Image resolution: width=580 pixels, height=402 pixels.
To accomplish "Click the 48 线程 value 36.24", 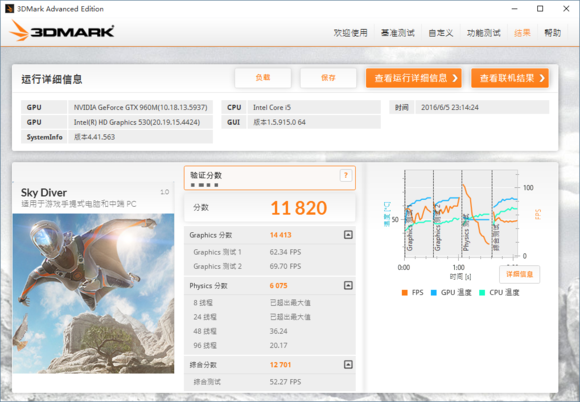I will (x=279, y=331).
